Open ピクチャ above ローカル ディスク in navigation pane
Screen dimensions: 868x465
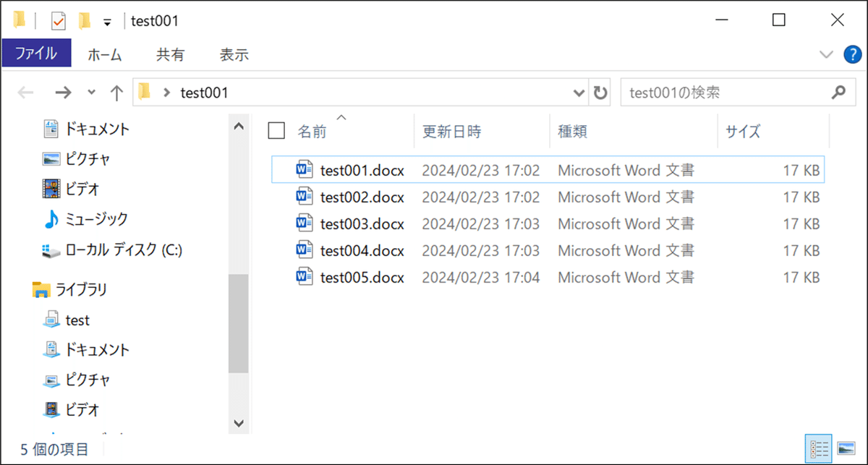(x=88, y=159)
